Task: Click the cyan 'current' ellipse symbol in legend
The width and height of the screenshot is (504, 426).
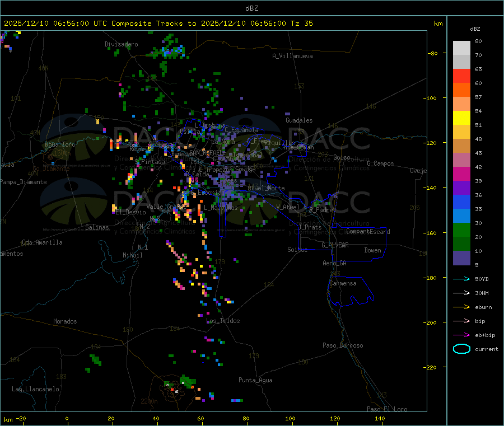Action: [461, 349]
